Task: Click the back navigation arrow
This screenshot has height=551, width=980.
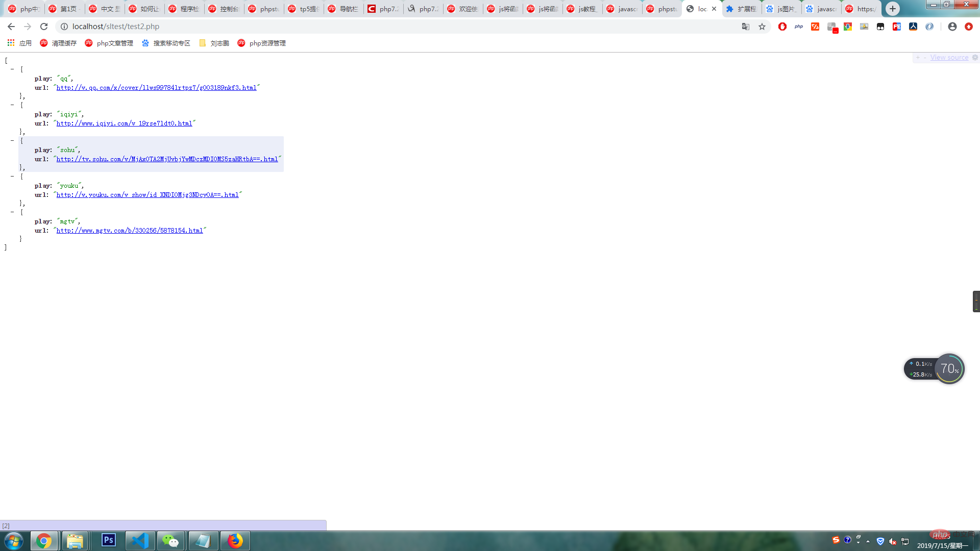Action: (x=11, y=26)
